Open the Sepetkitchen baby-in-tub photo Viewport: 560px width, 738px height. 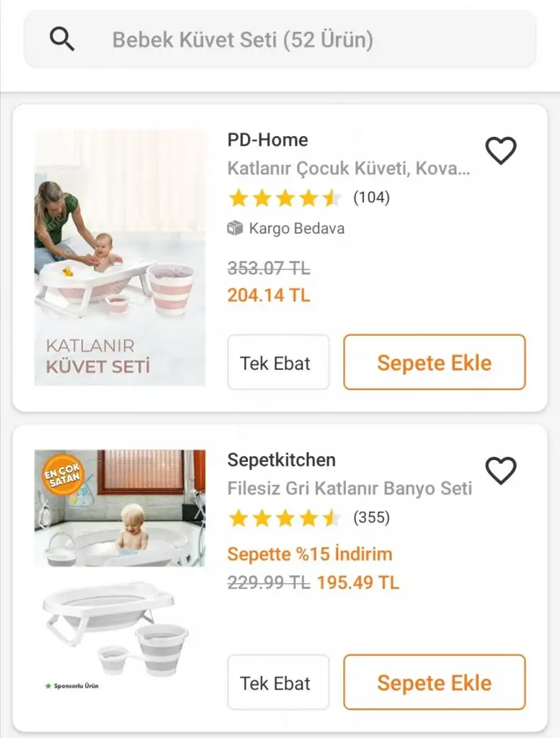(120, 508)
